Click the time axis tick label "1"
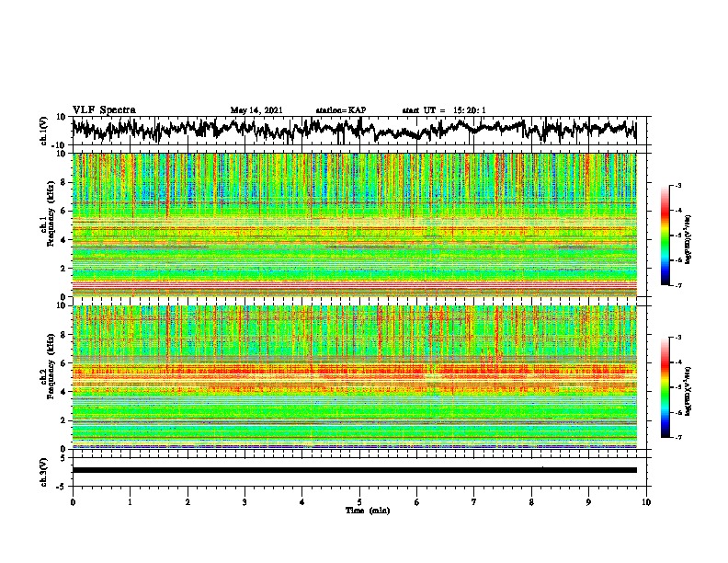Viewport: 728px width, 563px height. [130, 502]
